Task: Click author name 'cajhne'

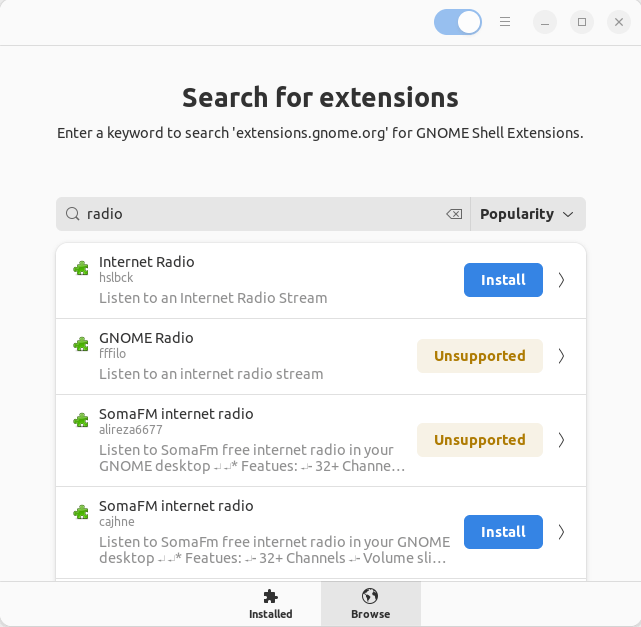Action: coord(117,522)
